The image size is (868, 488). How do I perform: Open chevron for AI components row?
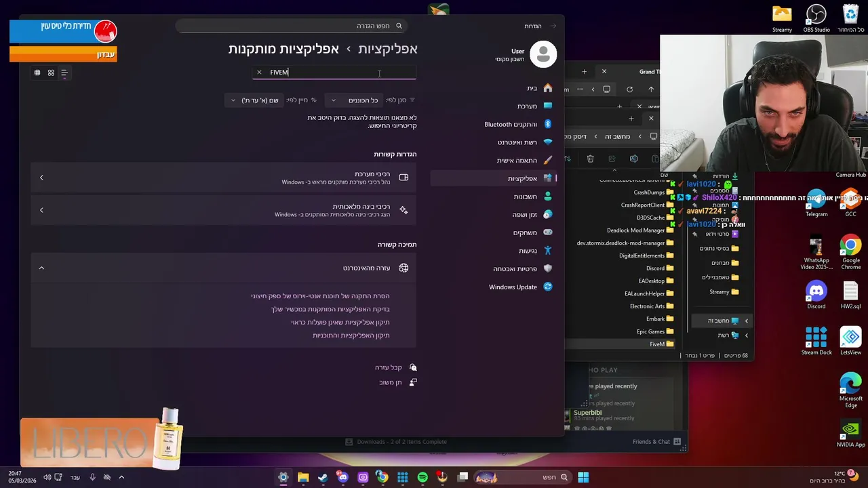41,210
